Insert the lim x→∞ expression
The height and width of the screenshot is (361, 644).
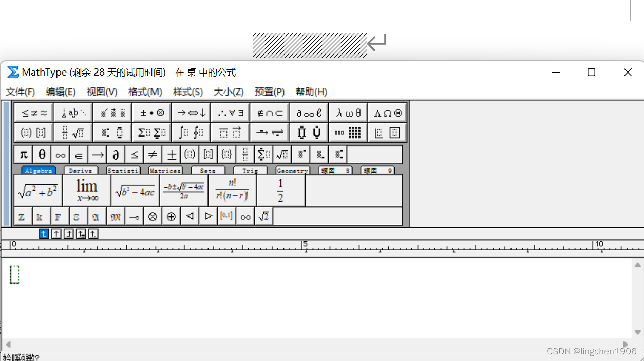(x=87, y=191)
